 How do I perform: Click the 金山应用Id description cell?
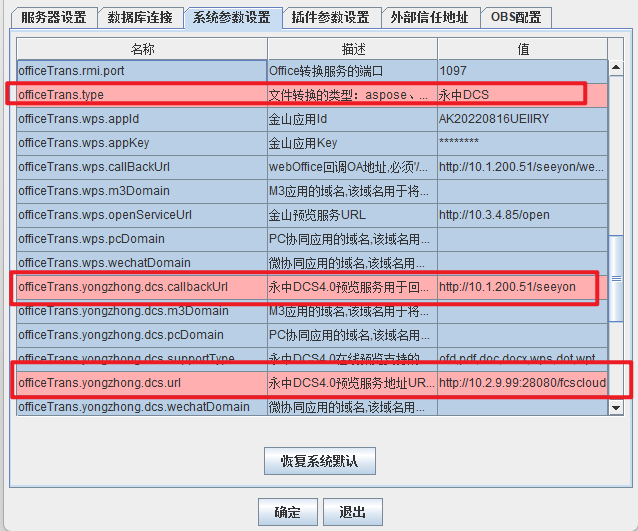click(x=352, y=119)
